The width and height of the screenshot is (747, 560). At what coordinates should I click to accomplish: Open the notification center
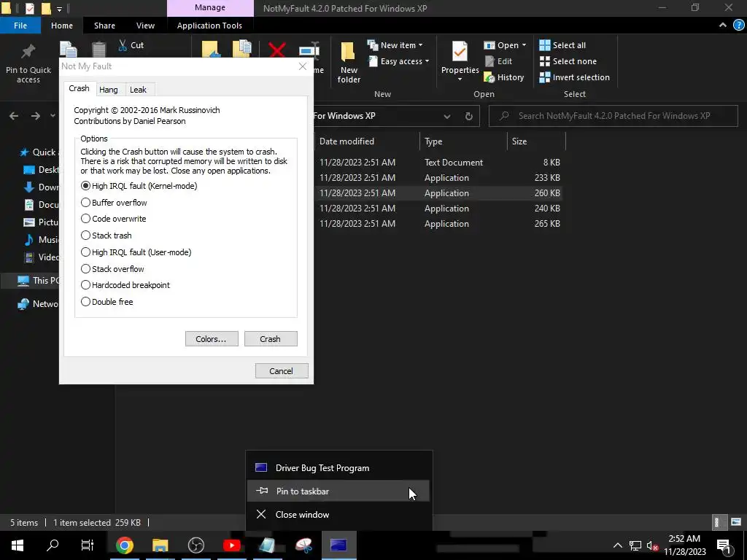pos(724,545)
